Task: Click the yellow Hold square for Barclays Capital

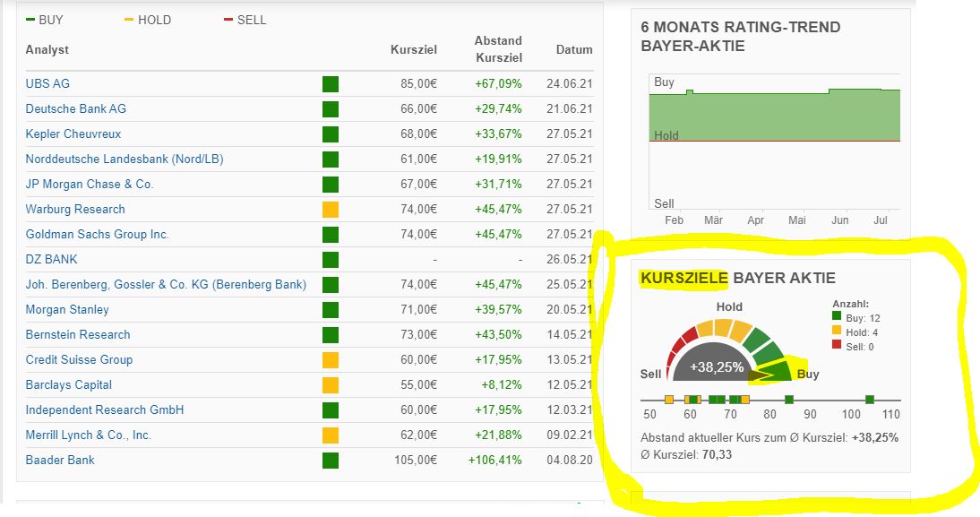Action: [331, 385]
